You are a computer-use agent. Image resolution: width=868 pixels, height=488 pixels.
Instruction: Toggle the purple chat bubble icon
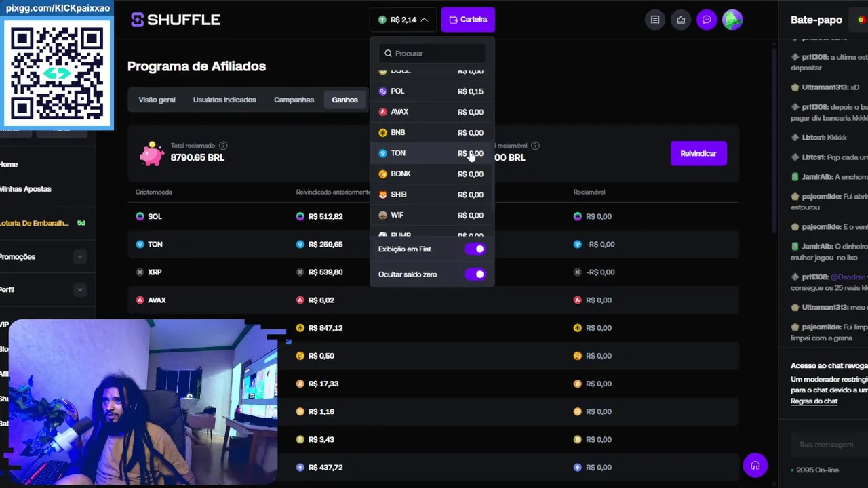pos(707,20)
